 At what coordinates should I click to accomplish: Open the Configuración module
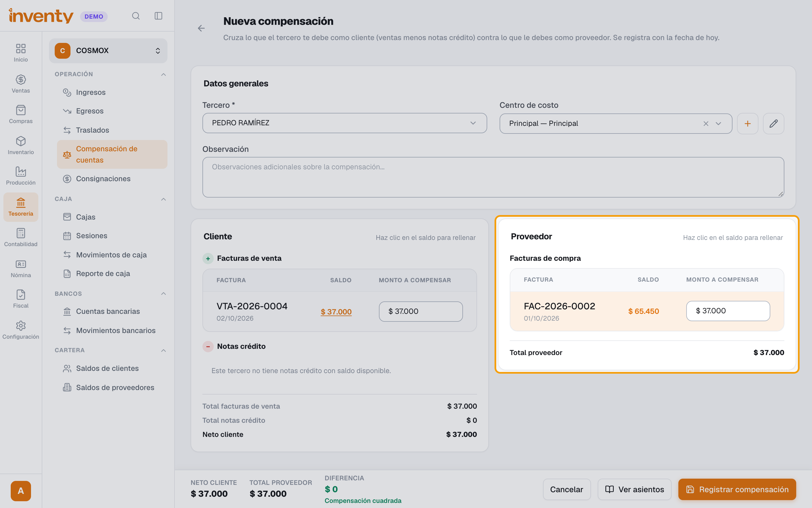pos(21,330)
